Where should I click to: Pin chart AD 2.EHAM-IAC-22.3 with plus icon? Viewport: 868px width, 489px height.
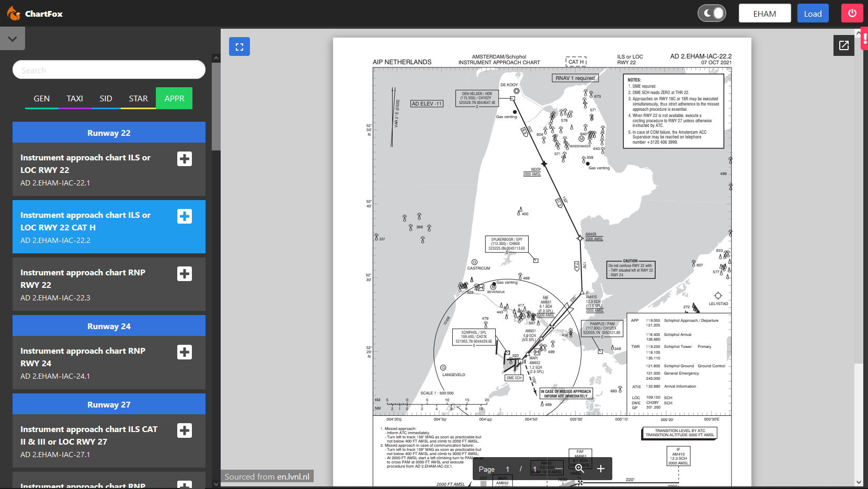coord(185,274)
